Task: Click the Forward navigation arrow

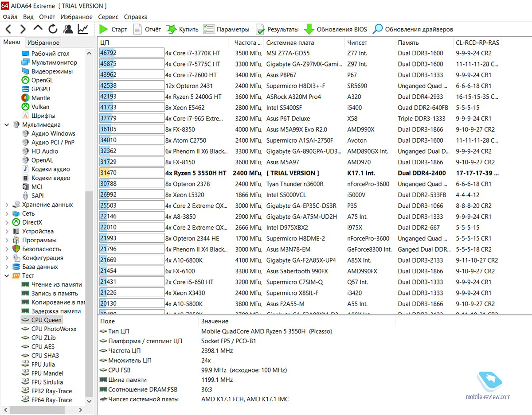Action: pos(23,29)
